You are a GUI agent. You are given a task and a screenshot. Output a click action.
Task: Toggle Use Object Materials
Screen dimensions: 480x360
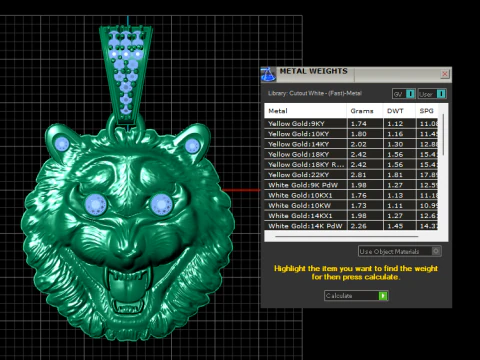[x=400, y=251]
